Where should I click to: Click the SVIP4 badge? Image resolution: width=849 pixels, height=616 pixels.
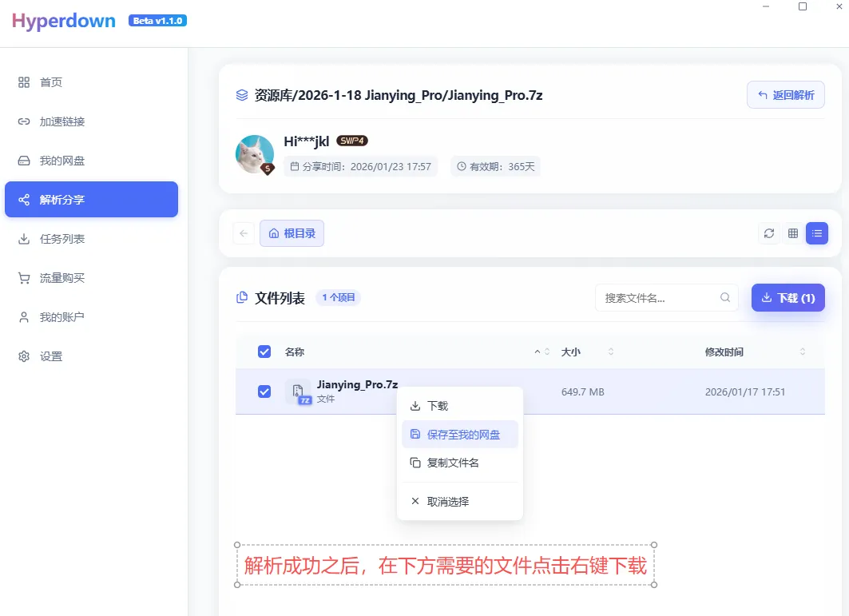(352, 141)
